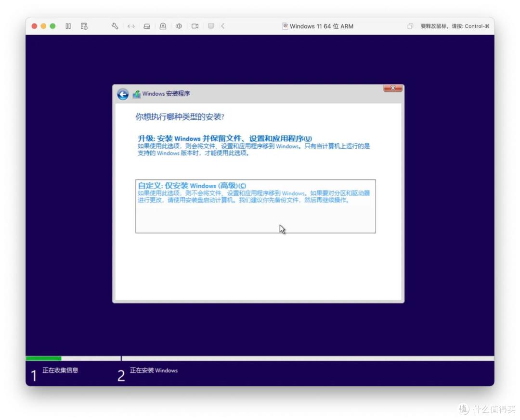Open the snapshot manager toolbar icon

pos(84,26)
